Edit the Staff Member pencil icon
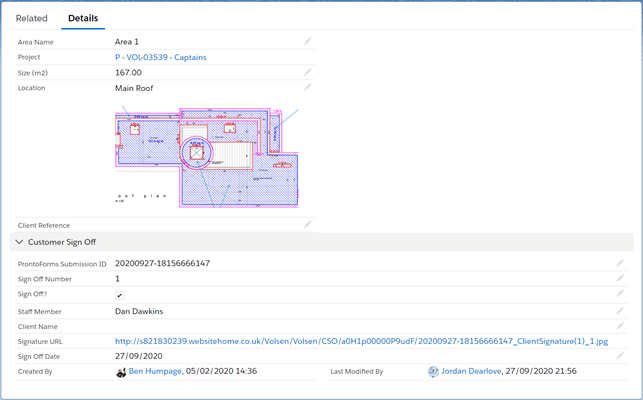Screen dimensions: 643x400 tap(620, 311)
